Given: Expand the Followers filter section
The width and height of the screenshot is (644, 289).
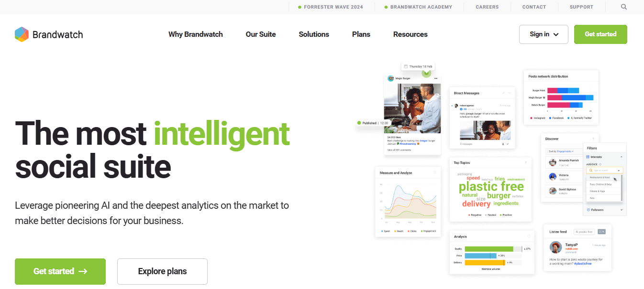Looking at the screenshot, I should [x=622, y=210].
